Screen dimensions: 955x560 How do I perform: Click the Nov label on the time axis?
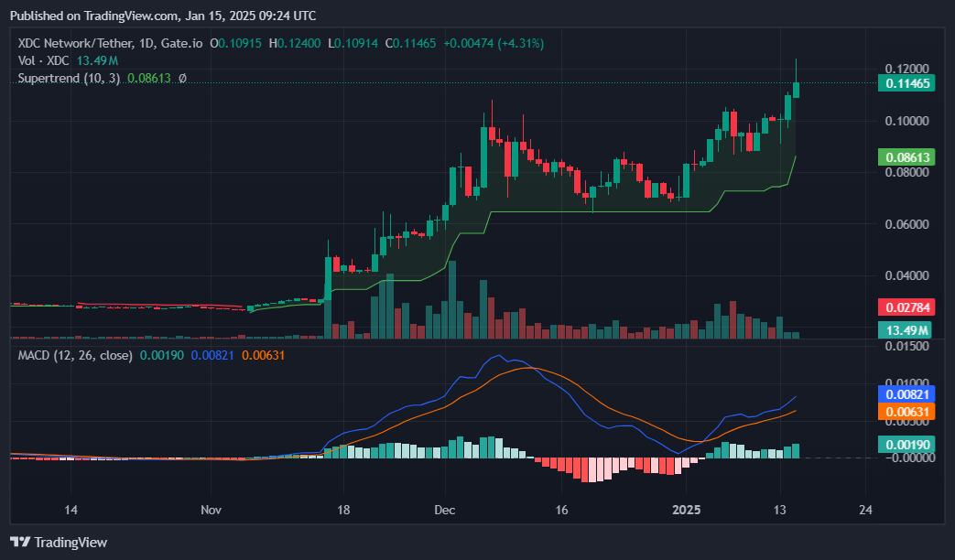(x=211, y=510)
